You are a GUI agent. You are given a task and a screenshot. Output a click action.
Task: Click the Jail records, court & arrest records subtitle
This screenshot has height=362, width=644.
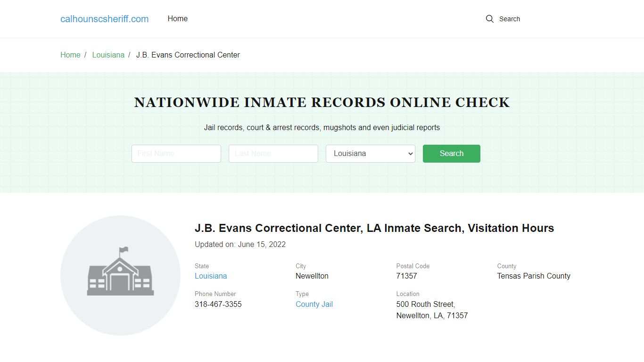tap(322, 128)
